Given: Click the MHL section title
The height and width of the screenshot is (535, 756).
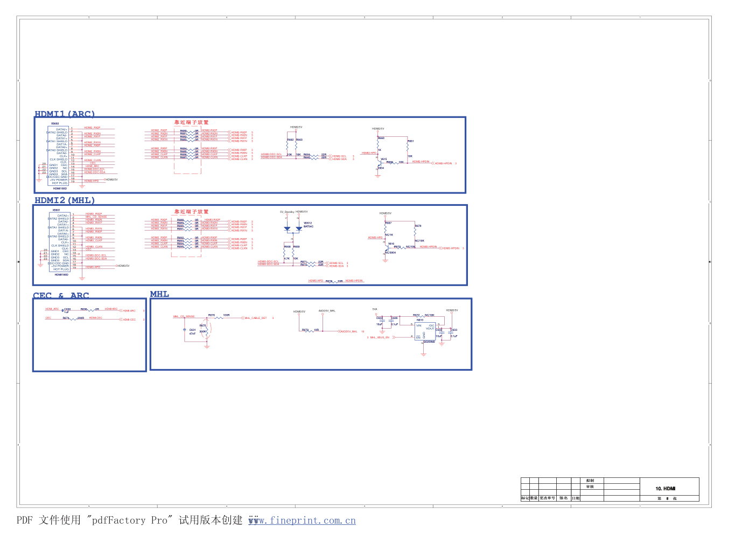Looking at the screenshot, I should [159, 294].
